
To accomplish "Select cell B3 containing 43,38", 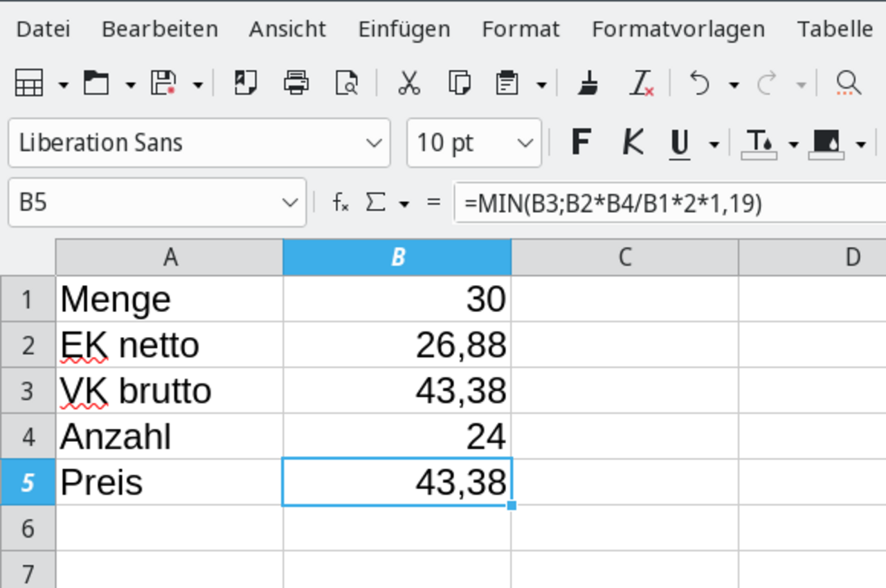I will pyautogui.click(x=397, y=391).
